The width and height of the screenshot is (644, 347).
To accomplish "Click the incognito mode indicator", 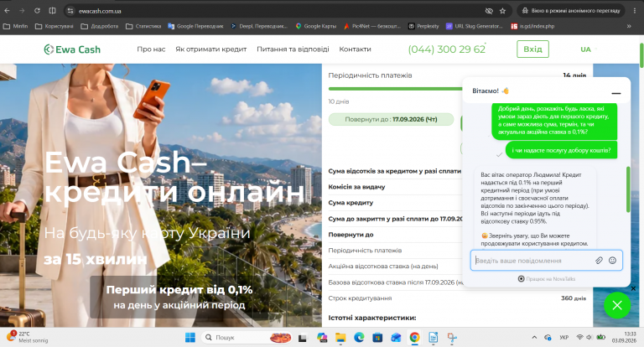I will [570, 11].
